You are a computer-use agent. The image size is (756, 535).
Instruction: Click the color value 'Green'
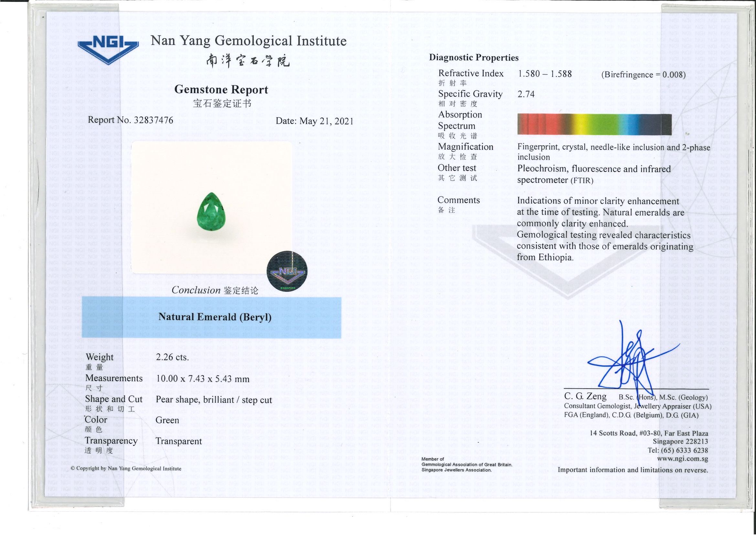(167, 420)
